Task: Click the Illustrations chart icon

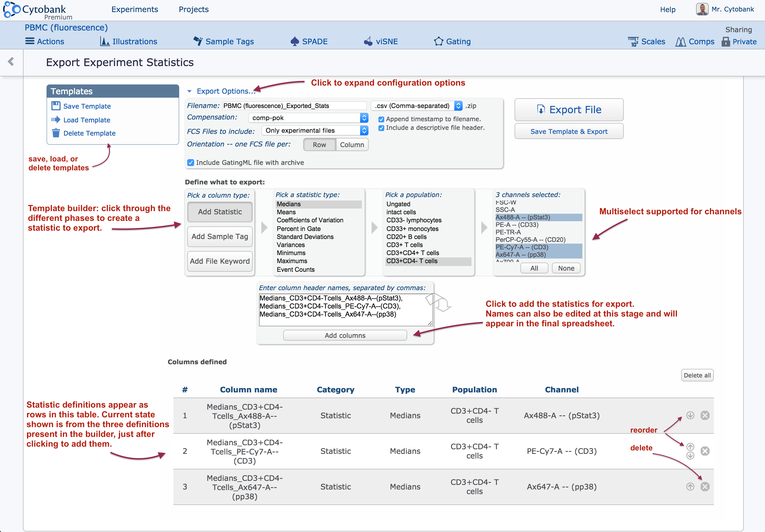Action: 105,41
